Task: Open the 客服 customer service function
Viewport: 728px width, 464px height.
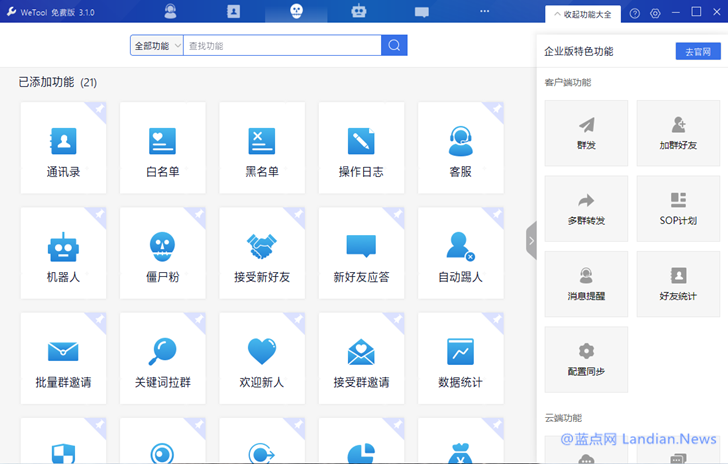Action: (460, 151)
